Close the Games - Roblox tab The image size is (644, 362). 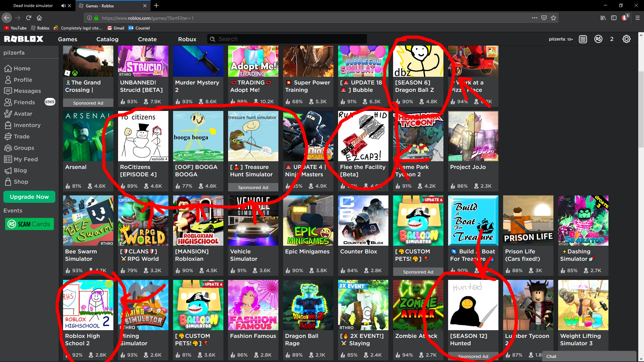click(145, 6)
